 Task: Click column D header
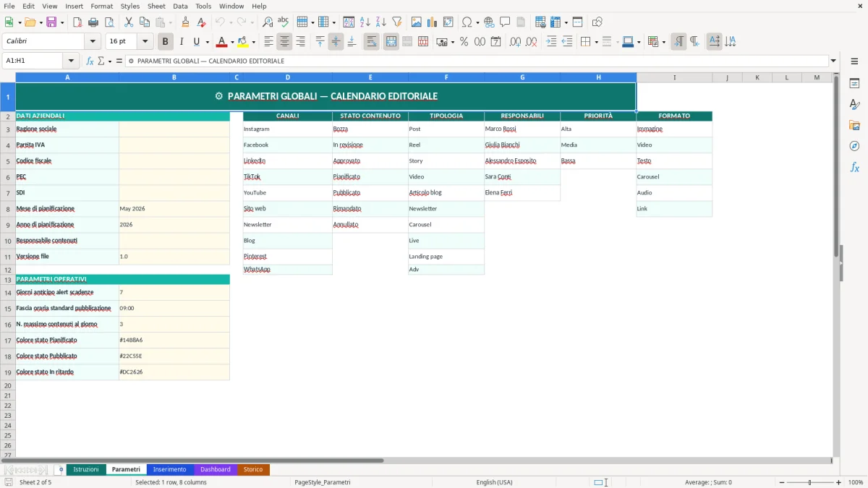(x=287, y=77)
